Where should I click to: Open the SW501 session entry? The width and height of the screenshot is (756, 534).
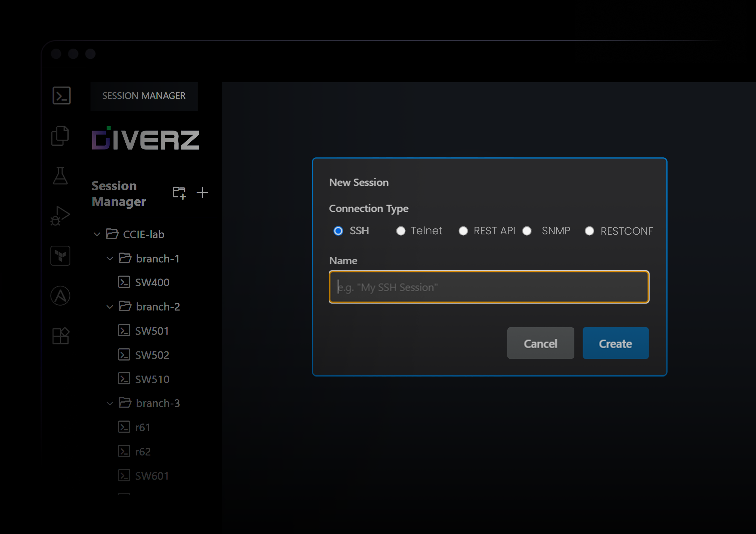click(152, 331)
